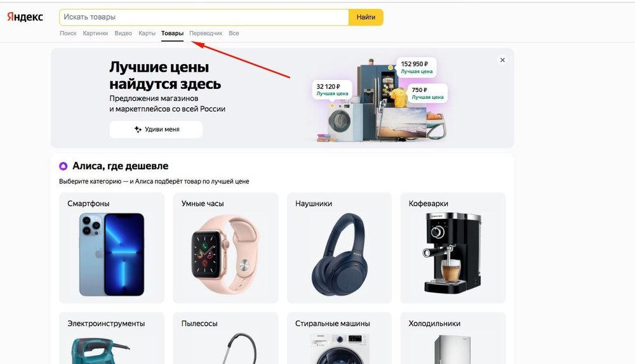This screenshot has height=364, width=635.
Task: Open the Видео tab
Action: 123,33
